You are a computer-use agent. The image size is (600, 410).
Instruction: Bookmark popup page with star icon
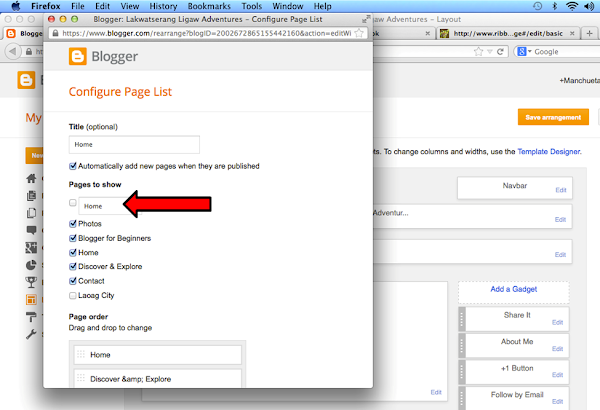359,33
